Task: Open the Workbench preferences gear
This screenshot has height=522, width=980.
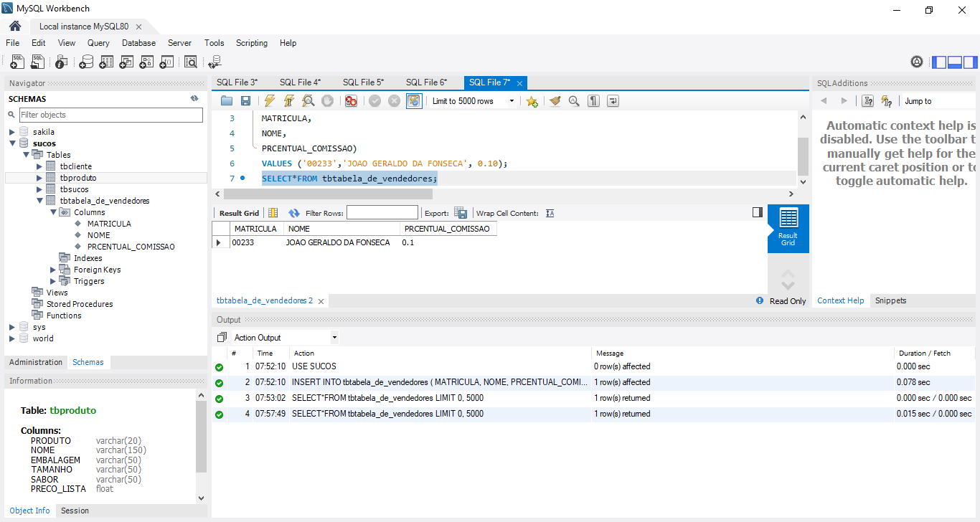Action: [x=917, y=62]
